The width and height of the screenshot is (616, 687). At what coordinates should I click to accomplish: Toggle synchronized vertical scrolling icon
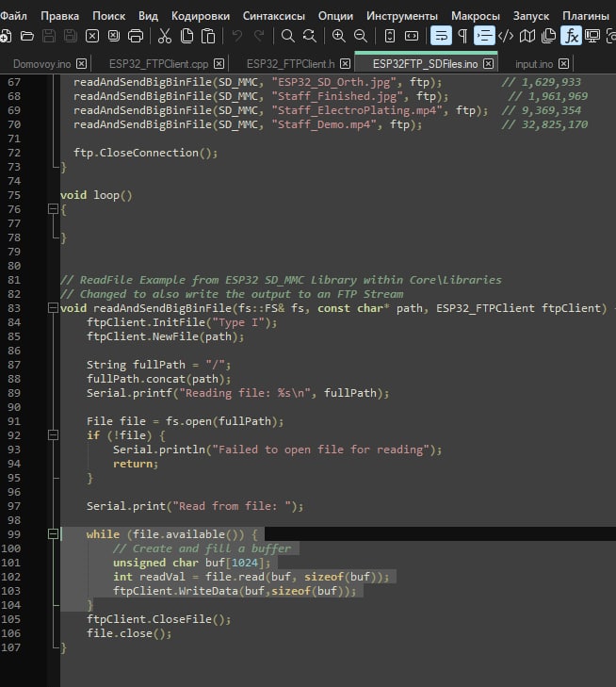[x=390, y=36]
